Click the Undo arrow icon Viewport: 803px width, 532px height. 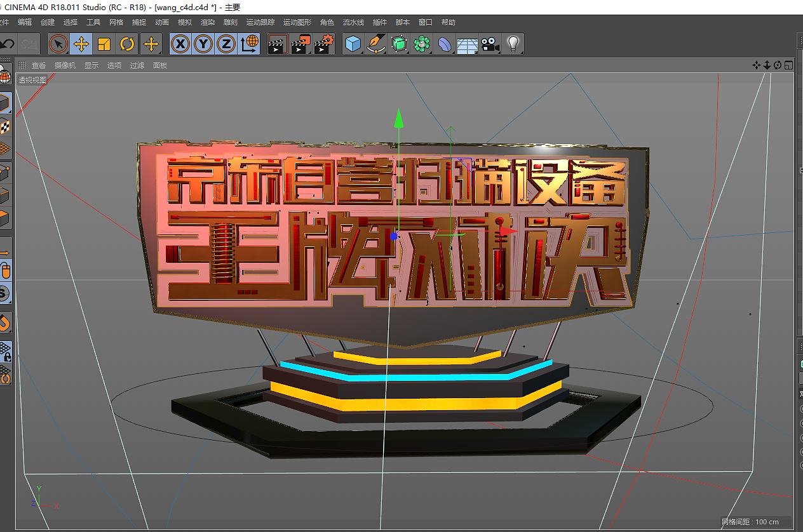tap(6, 44)
